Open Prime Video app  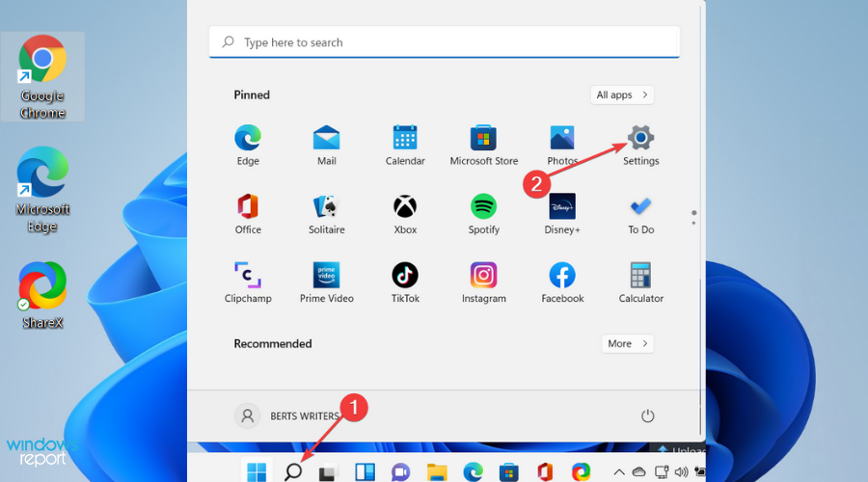pyautogui.click(x=326, y=282)
